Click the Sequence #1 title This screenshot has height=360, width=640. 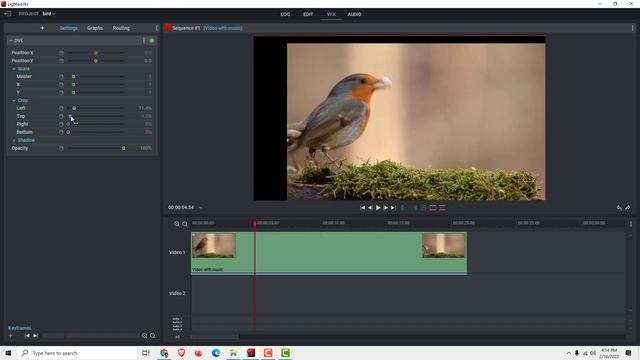[x=186, y=28]
